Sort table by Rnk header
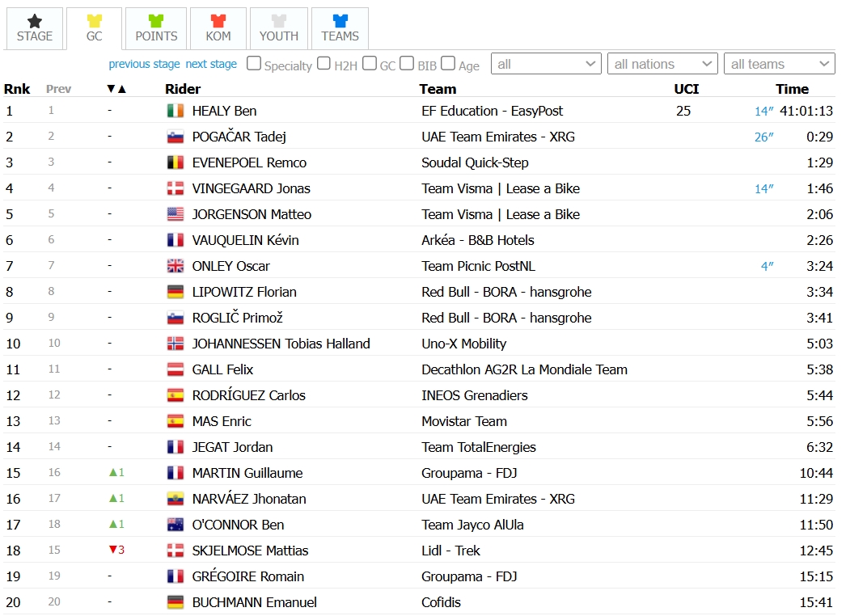Viewport: 850px width, 616px height. pyautogui.click(x=17, y=89)
